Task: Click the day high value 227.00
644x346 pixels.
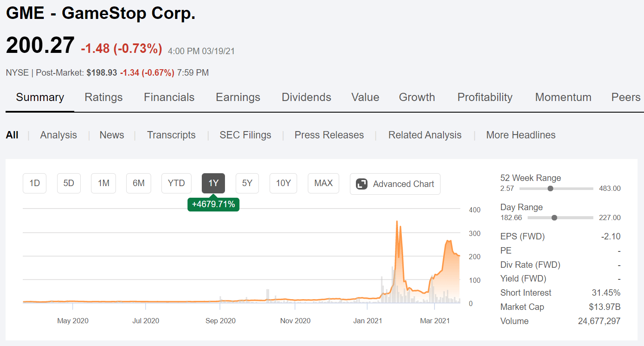Action: (x=610, y=217)
